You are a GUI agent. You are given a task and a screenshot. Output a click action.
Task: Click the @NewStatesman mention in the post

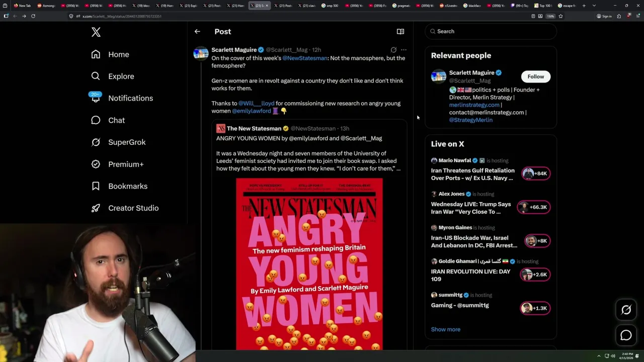305,58
